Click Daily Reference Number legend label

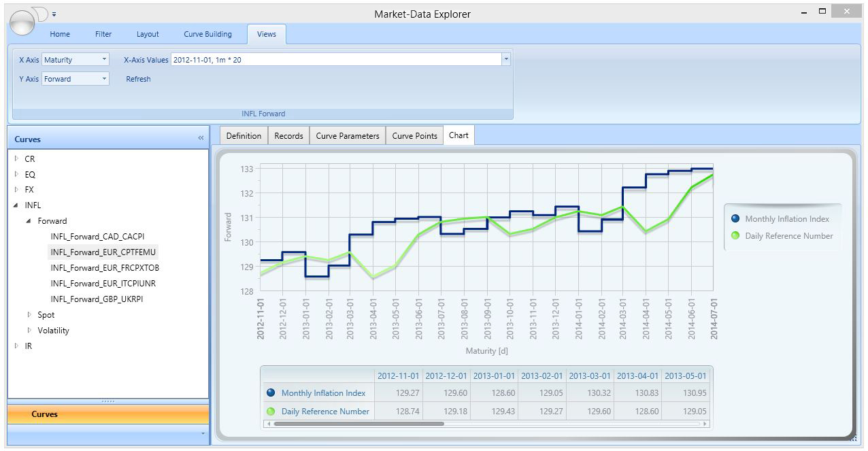click(789, 236)
